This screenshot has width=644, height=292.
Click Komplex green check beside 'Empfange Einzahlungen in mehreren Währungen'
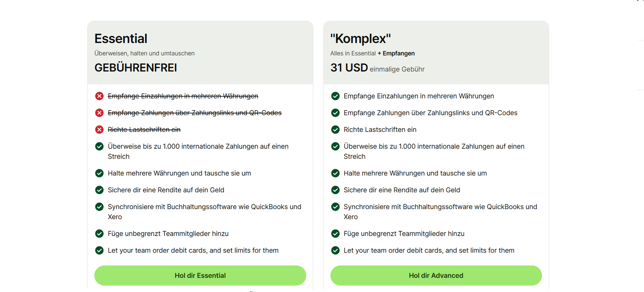point(335,96)
